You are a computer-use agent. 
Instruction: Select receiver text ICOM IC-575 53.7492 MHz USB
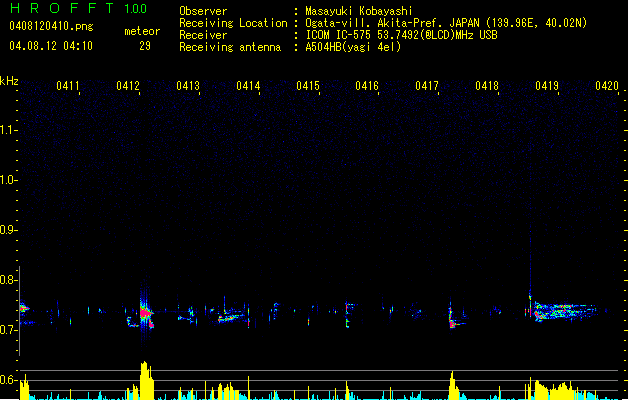pyautogui.click(x=402, y=35)
